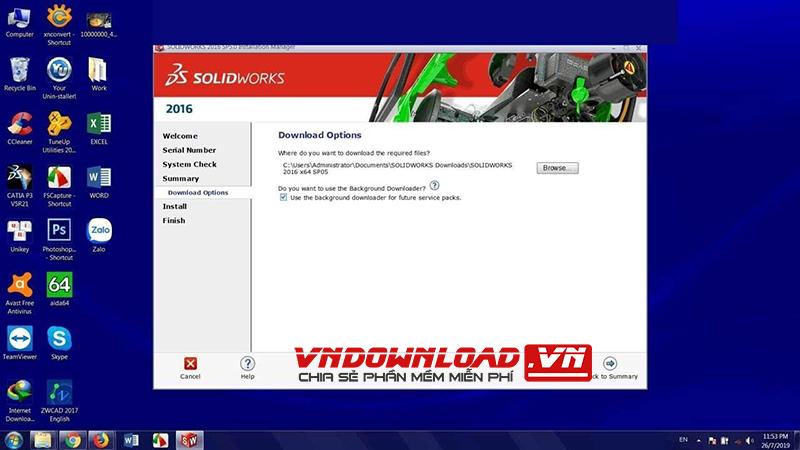800x450 pixels.
Task: Open the volume control in the tray
Action: [x=749, y=441]
